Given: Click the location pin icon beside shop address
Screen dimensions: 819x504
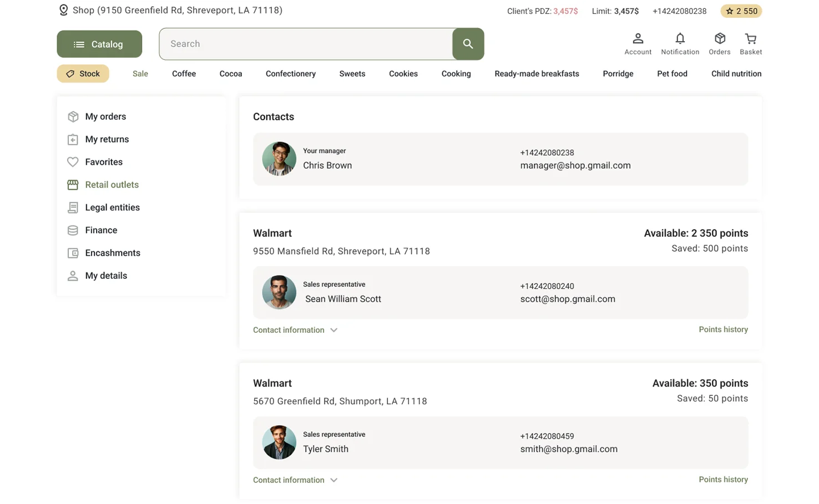Looking at the screenshot, I should point(63,10).
